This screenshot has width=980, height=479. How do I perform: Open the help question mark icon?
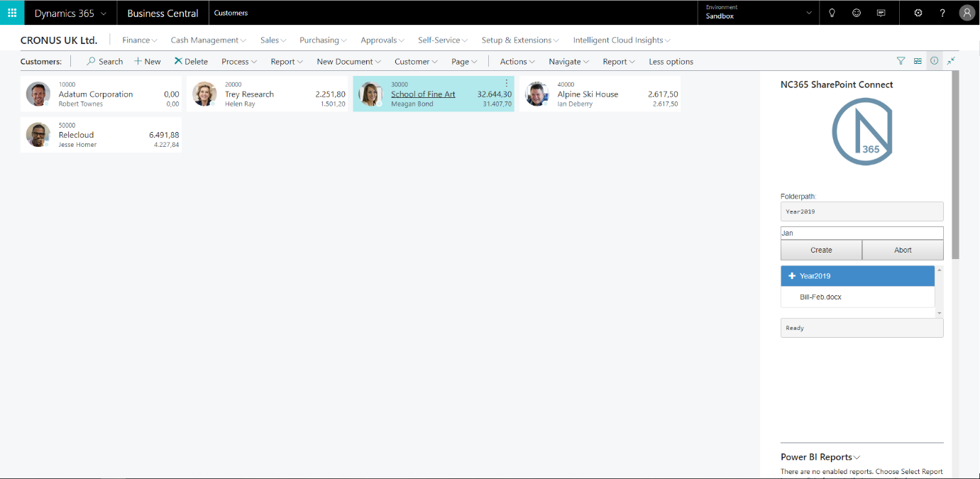pos(942,13)
